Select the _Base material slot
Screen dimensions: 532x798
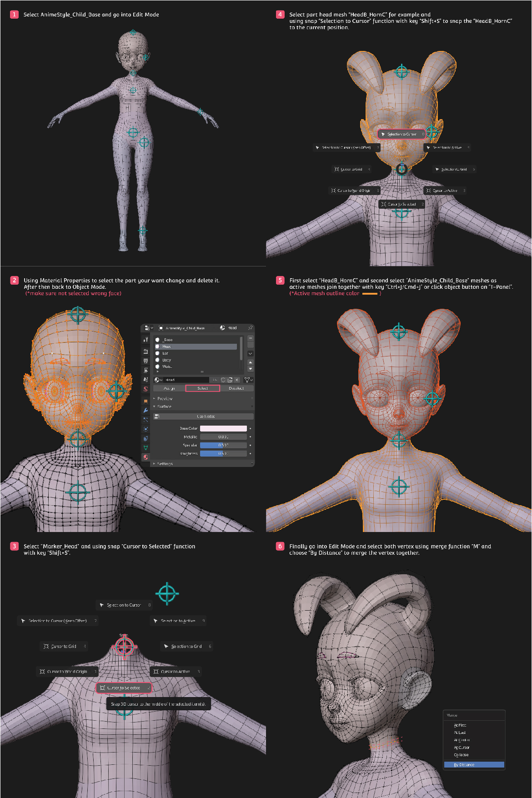pyautogui.click(x=196, y=340)
